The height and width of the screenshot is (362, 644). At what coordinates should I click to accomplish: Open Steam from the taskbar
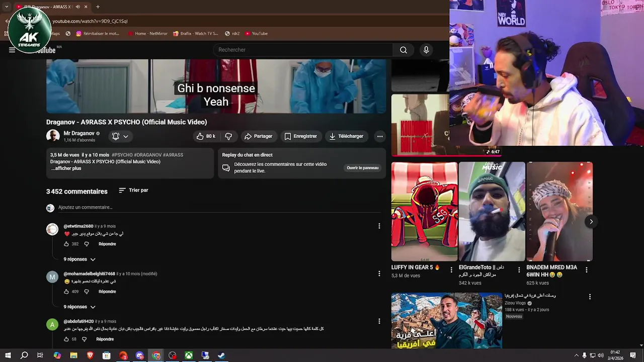pyautogui.click(x=221, y=355)
